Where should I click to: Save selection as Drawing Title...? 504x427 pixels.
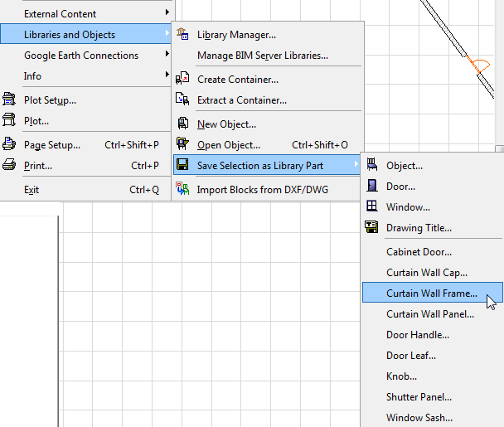433,228
